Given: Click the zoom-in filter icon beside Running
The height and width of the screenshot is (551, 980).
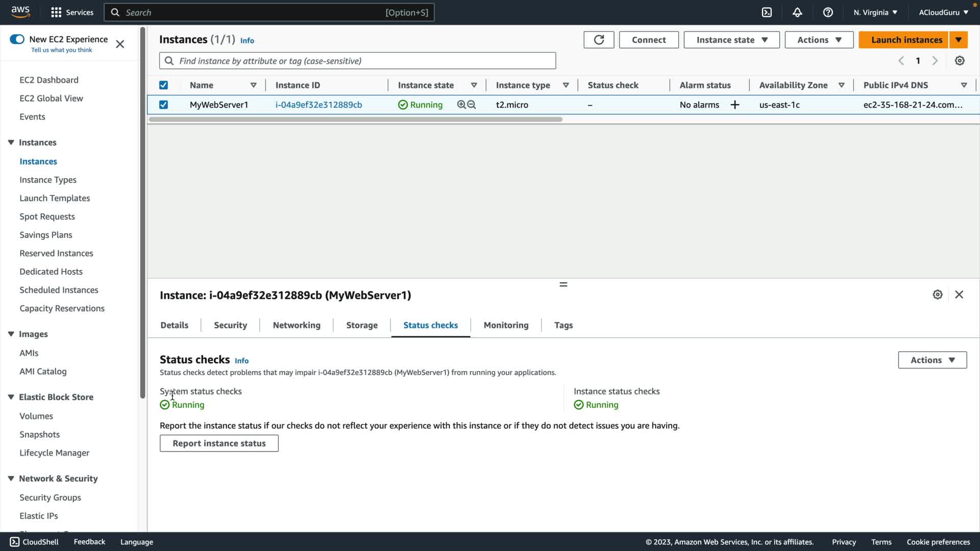Looking at the screenshot, I should [461, 105].
